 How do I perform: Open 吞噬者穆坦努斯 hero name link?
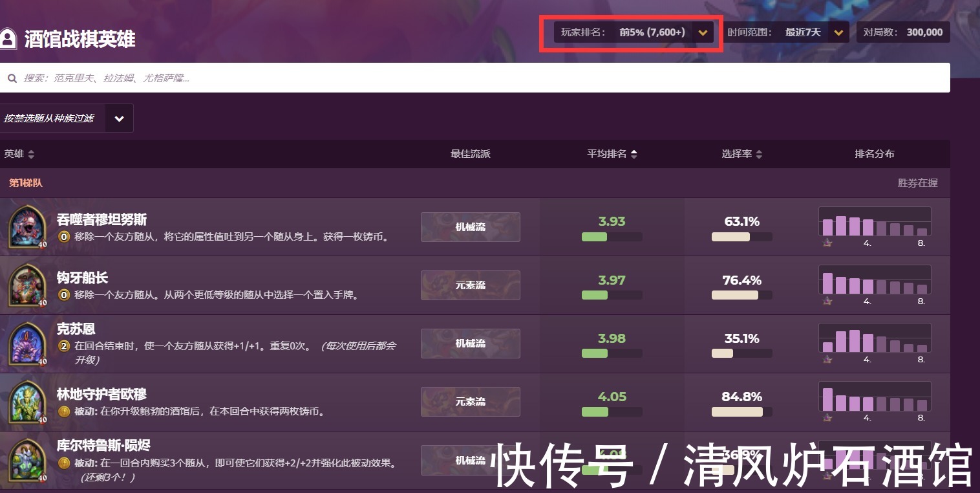tap(102, 220)
